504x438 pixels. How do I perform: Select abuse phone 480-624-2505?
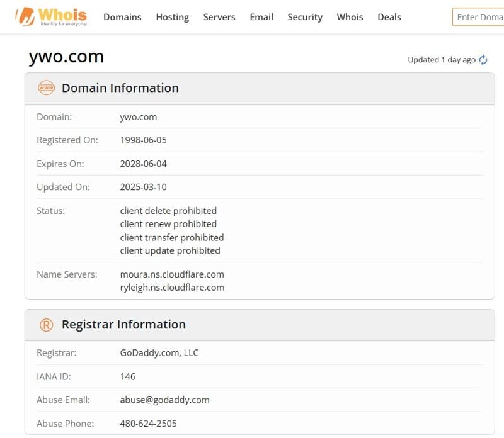(x=149, y=424)
